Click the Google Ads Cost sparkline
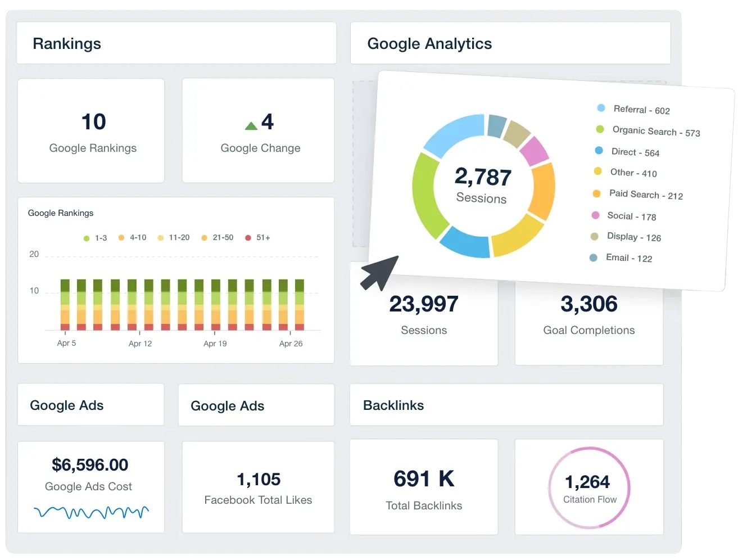Screen dimensions: 747x560 (x=91, y=512)
